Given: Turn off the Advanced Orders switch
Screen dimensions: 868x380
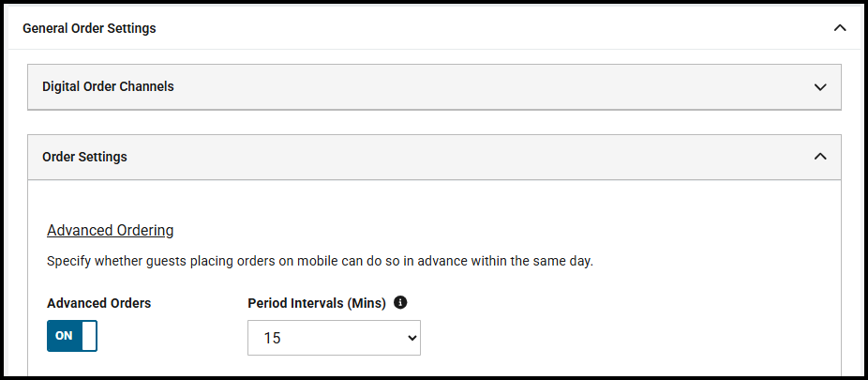Looking at the screenshot, I should 72,336.
